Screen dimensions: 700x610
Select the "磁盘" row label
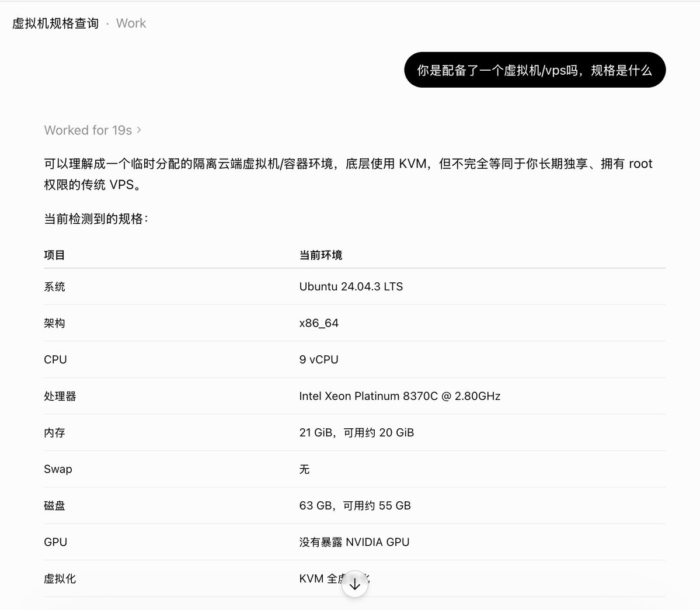54,505
